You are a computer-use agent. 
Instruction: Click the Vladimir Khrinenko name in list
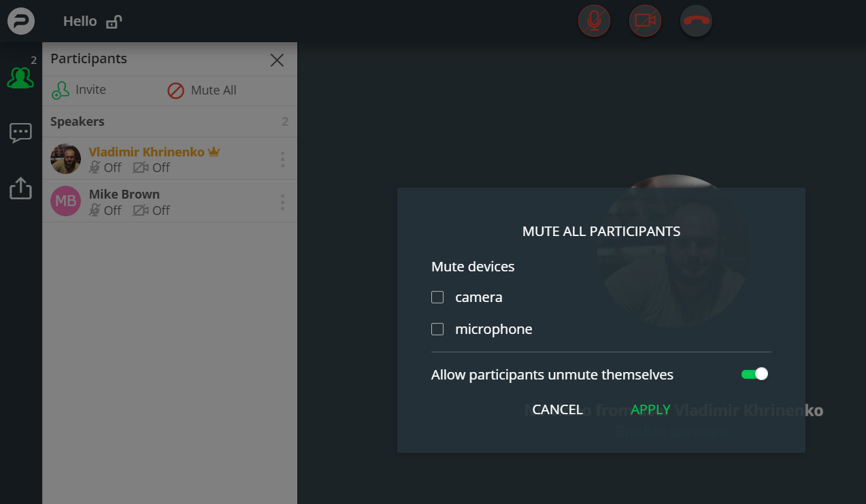point(146,152)
